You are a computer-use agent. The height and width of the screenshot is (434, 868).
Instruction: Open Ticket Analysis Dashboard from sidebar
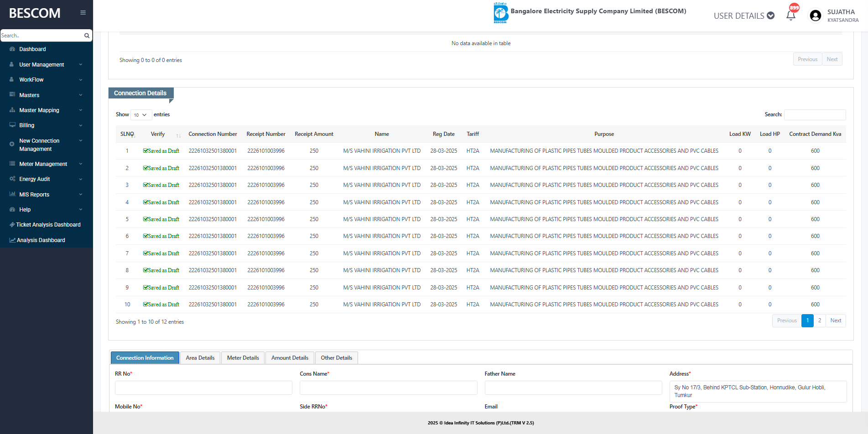[48, 225]
